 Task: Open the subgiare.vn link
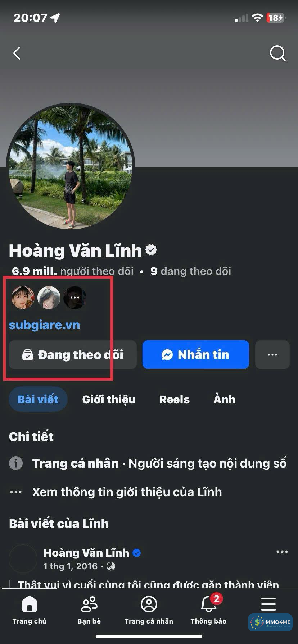pos(44,325)
